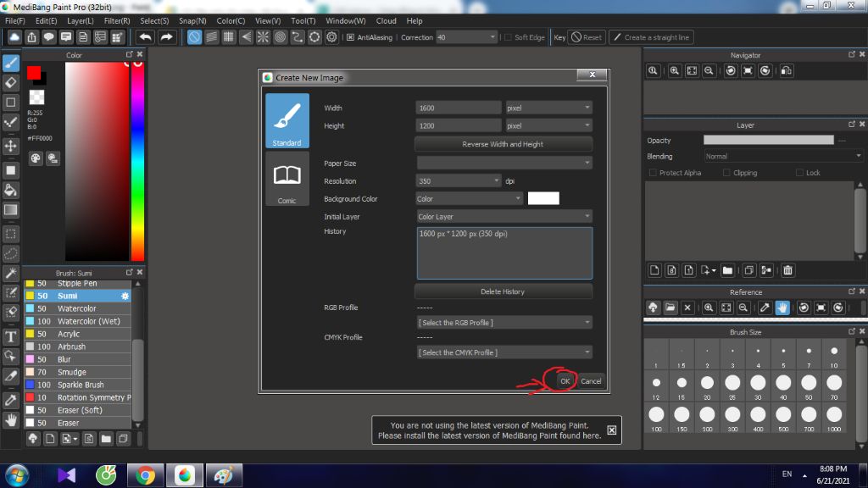Screen dimensions: 868x488
Task: Open File menu
Action: point(15,20)
